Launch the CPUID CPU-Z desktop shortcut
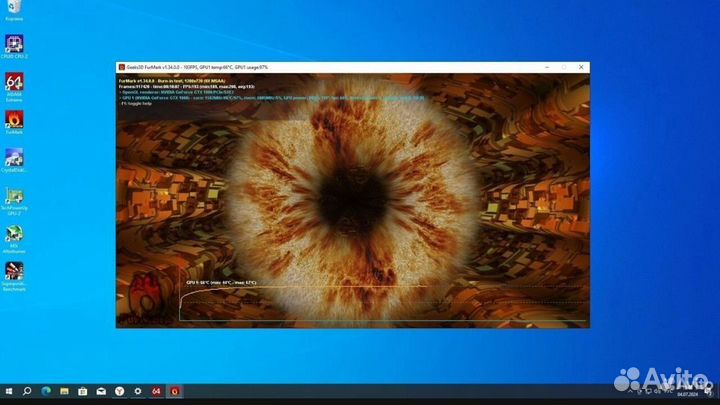The width and height of the screenshot is (720, 405). [x=14, y=44]
